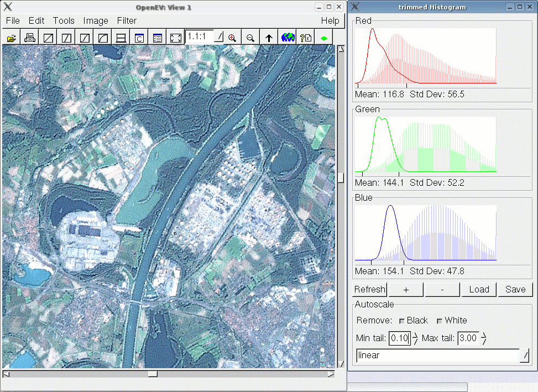Click the question mark help icon
The image size is (538, 392).
tap(305, 38)
